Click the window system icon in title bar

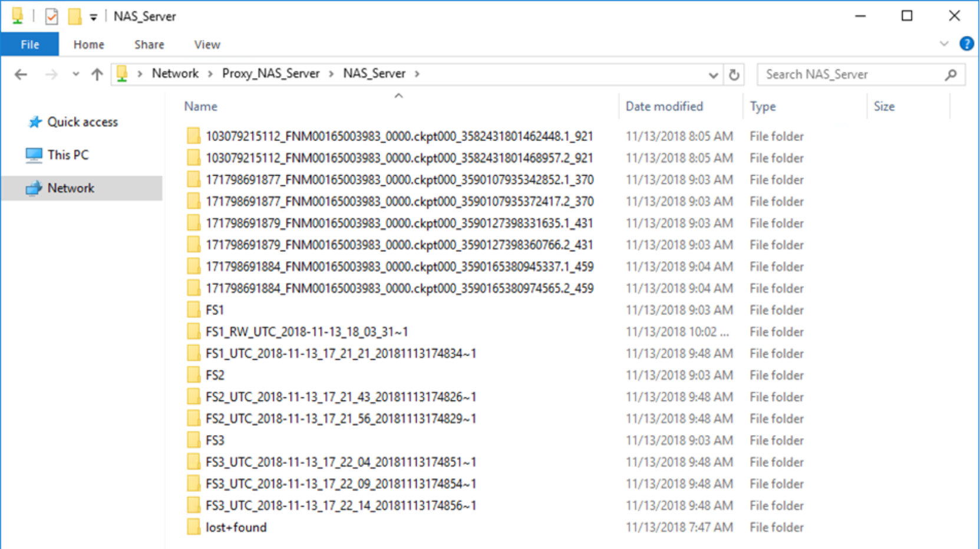coord(17,17)
